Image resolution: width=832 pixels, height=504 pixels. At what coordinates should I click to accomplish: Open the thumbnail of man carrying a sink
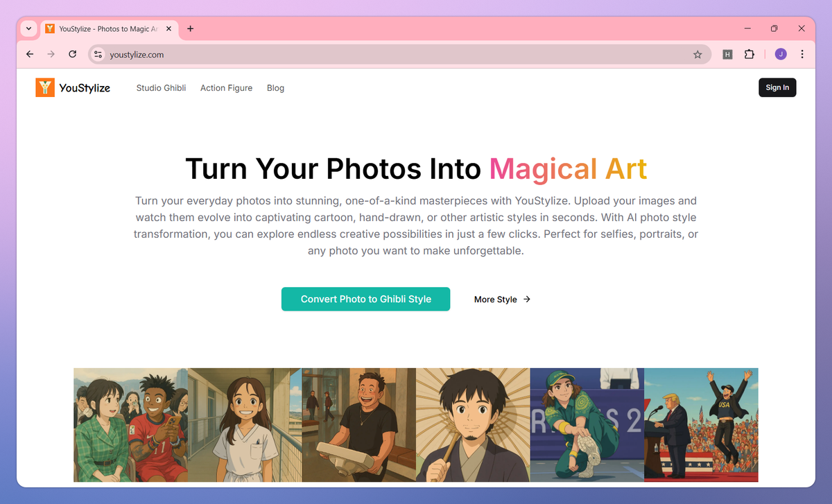pos(358,425)
